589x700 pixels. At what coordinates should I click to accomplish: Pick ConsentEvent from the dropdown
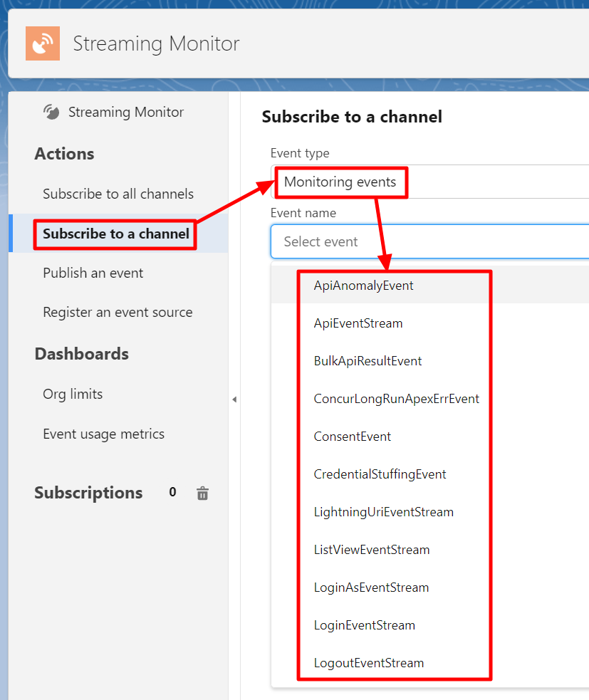point(429,436)
